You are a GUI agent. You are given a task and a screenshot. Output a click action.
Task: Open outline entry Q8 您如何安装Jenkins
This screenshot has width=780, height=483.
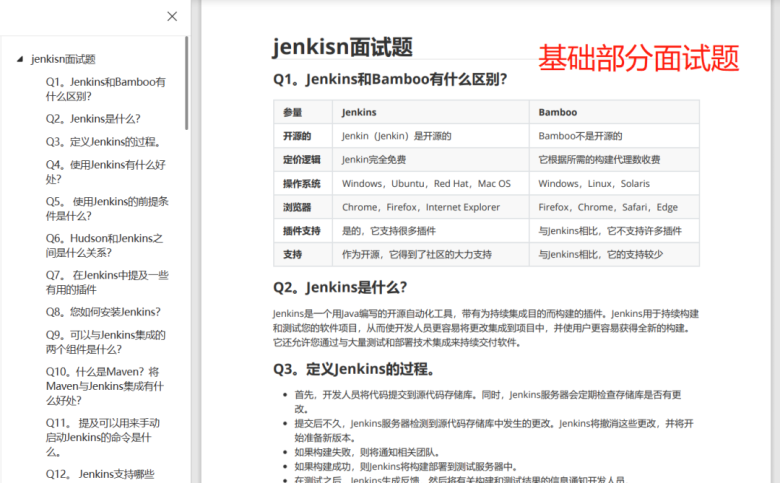coord(103,312)
